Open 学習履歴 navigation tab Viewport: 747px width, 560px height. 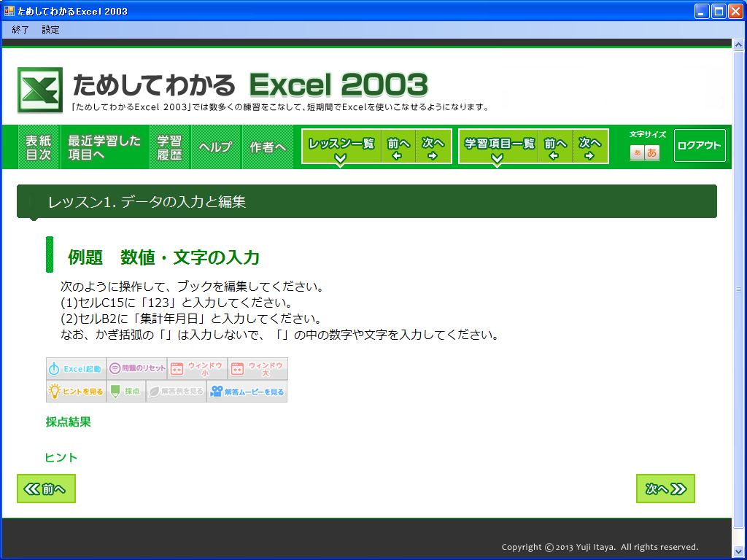(169, 147)
